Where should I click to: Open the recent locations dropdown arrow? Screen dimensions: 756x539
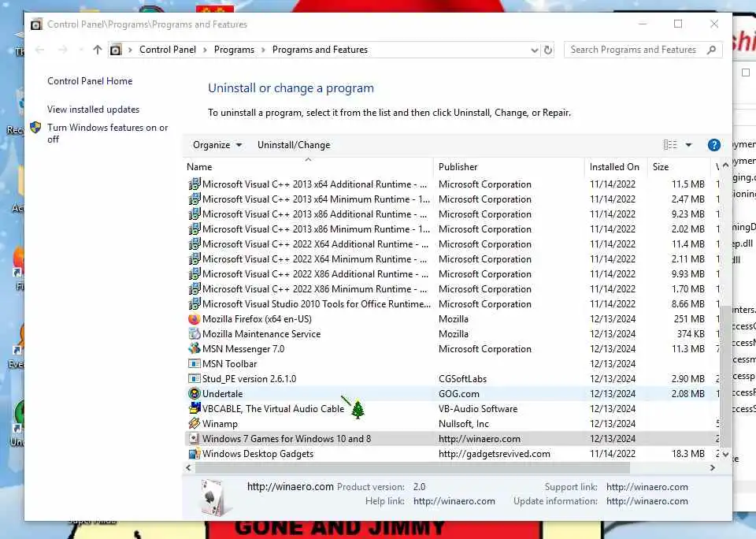(80, 50)
